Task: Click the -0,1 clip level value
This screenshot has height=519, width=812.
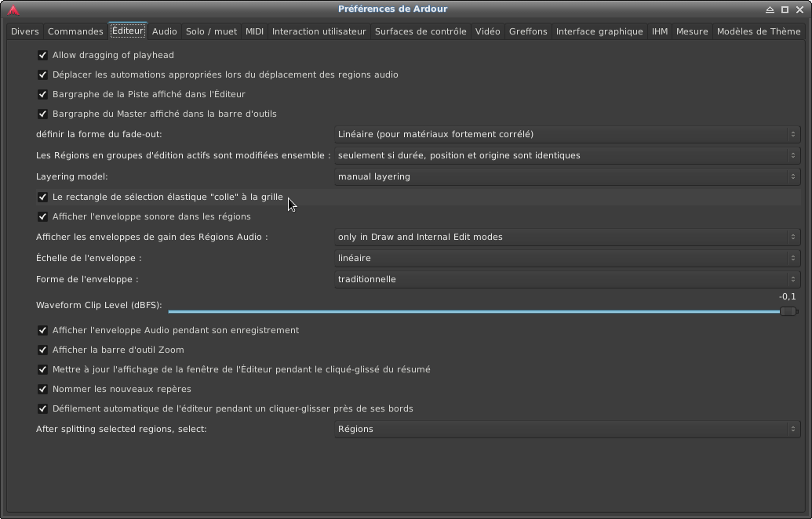Action: pyautogui.click(x=787, y=297)
